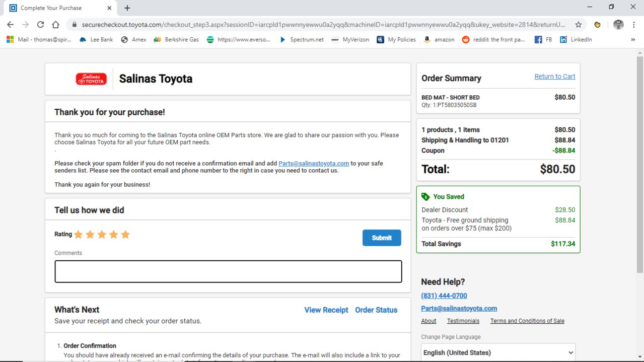Click the Dealer Discount $28.50 amount

click(x=565, y=210)
